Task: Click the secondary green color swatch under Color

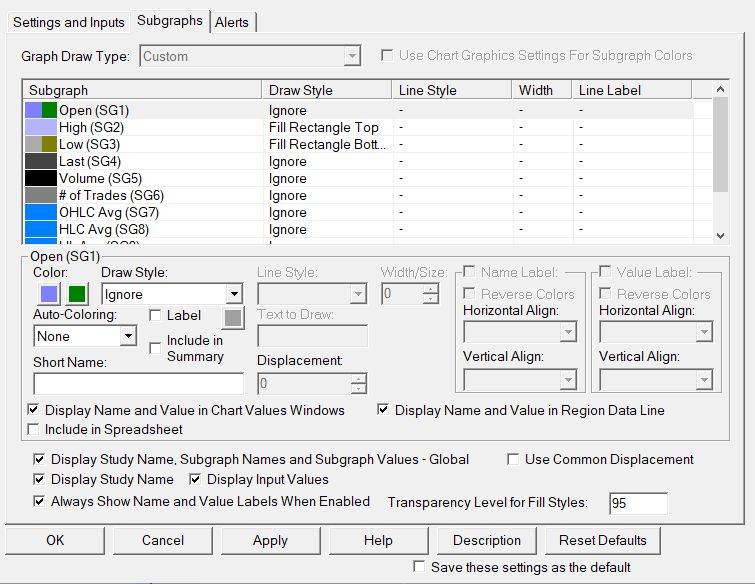Action: [77, 294]
